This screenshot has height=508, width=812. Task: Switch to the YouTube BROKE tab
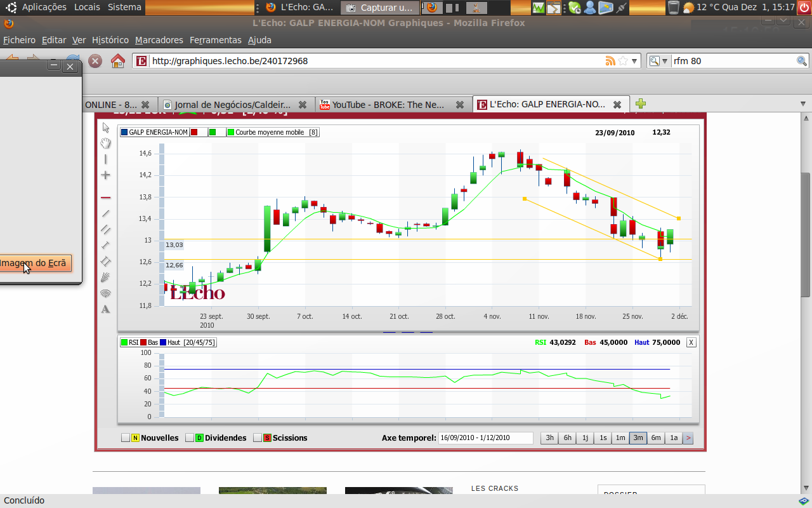coord(393,105)
